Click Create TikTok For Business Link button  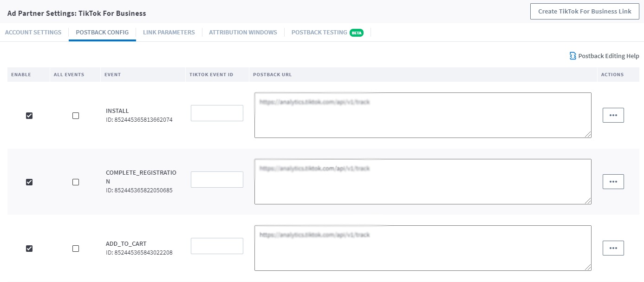point(585,11)
